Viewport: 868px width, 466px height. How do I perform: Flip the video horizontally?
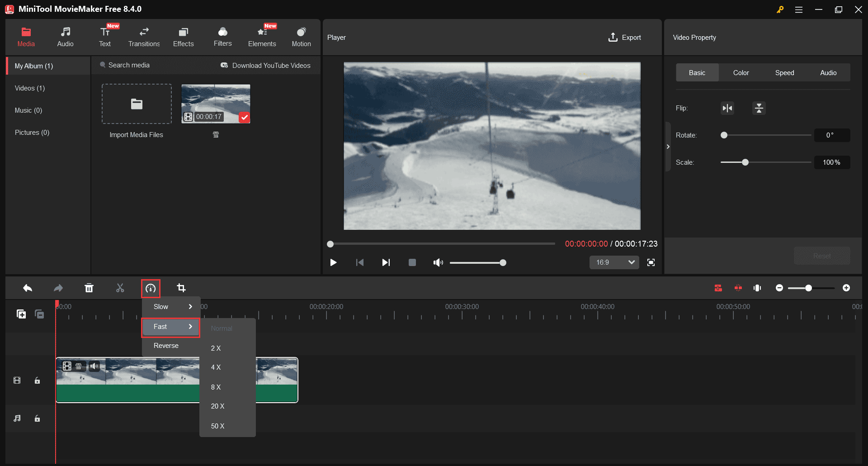tap(727, 108)
